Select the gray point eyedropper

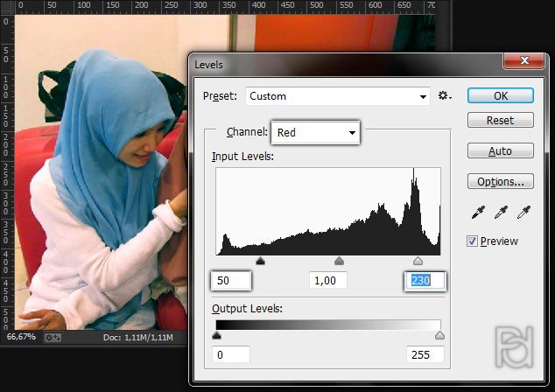(x=501, y=213)
